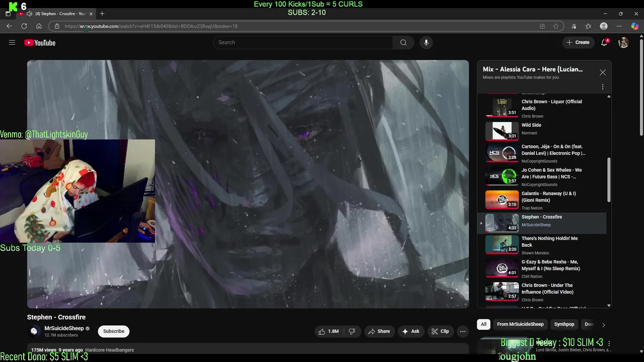Image resolution: width=644 pixels, height=362 pixels.
Task: Open YouTube notifications bell
Action: click(604, 43)
